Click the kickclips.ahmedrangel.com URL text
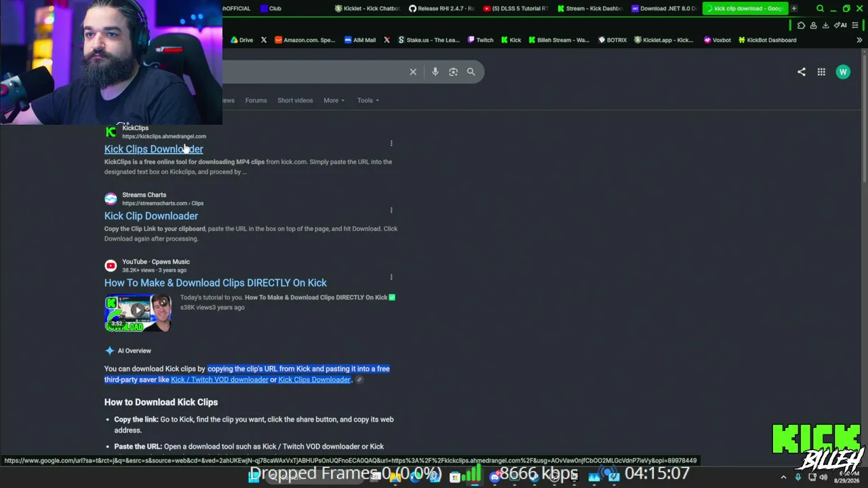Screen dimensions: 868x488 pos(164,136)
